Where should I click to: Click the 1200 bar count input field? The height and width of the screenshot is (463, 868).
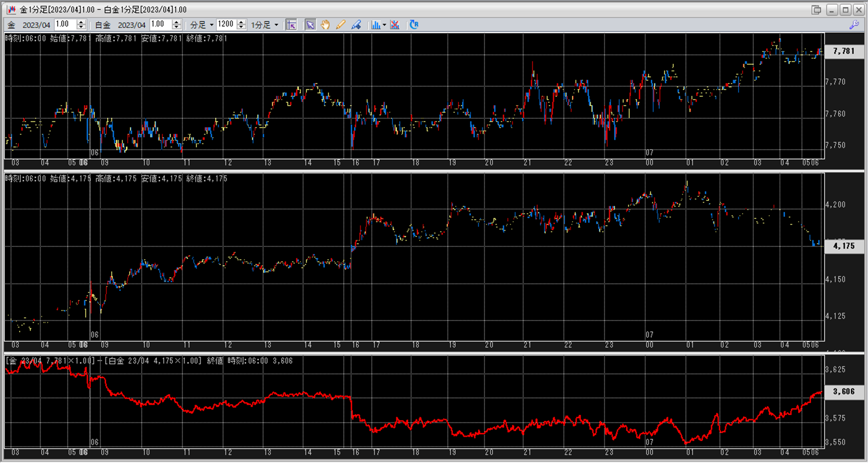(226, 24)
